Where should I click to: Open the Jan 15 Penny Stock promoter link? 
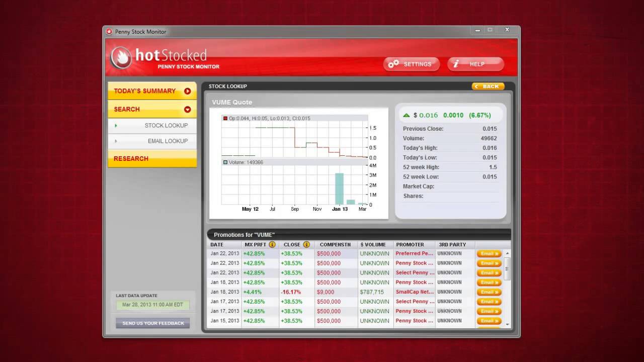click(415, 321)
